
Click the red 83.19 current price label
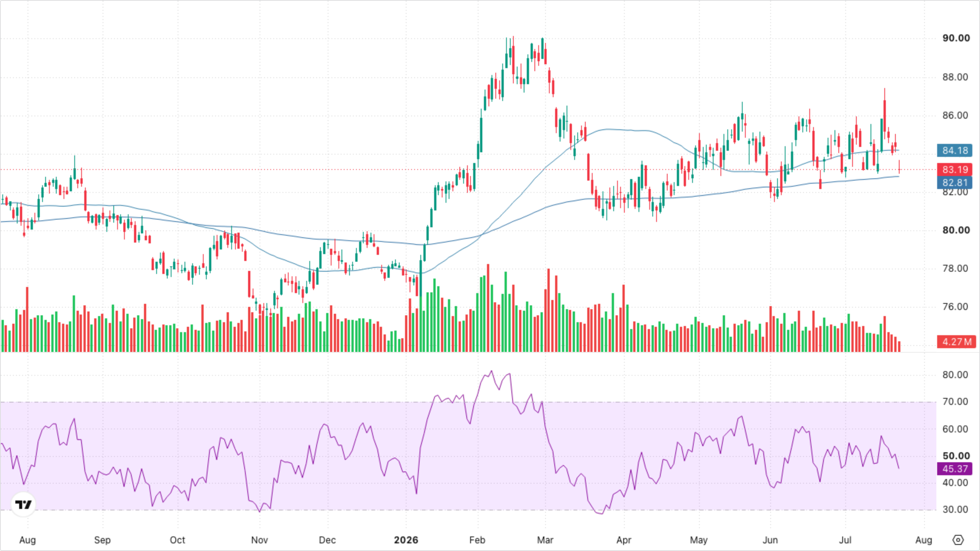(955, 170)
